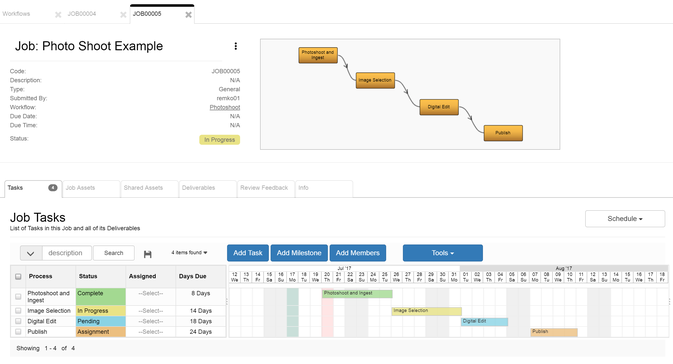Open the 4 items found dropdown
Viewport: 673px width, 364px height.
(189, 252)
